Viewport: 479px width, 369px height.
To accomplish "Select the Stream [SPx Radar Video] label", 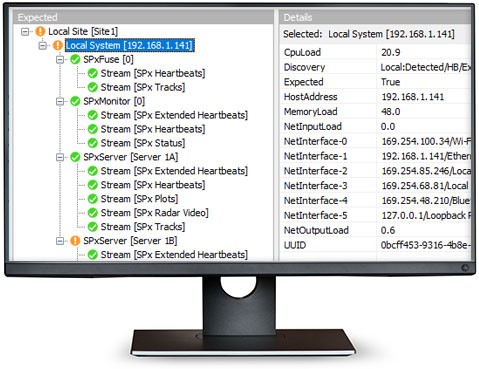I will 154,213.
